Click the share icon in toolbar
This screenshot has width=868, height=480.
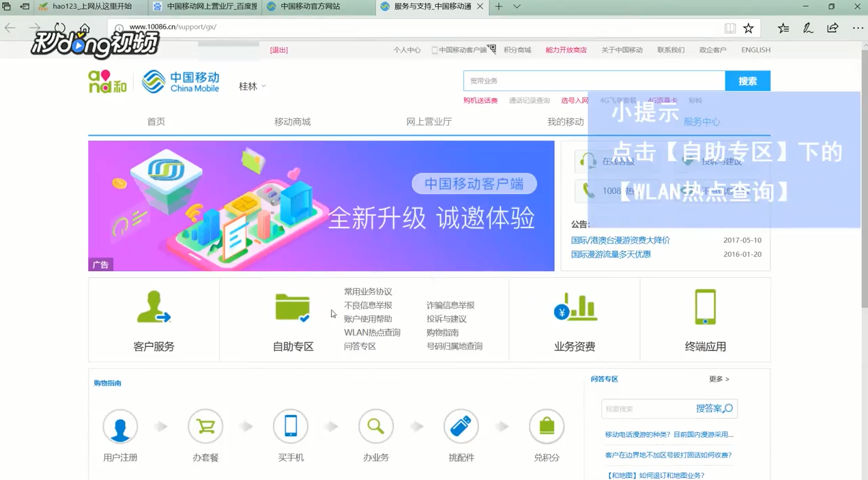(833, 28)
